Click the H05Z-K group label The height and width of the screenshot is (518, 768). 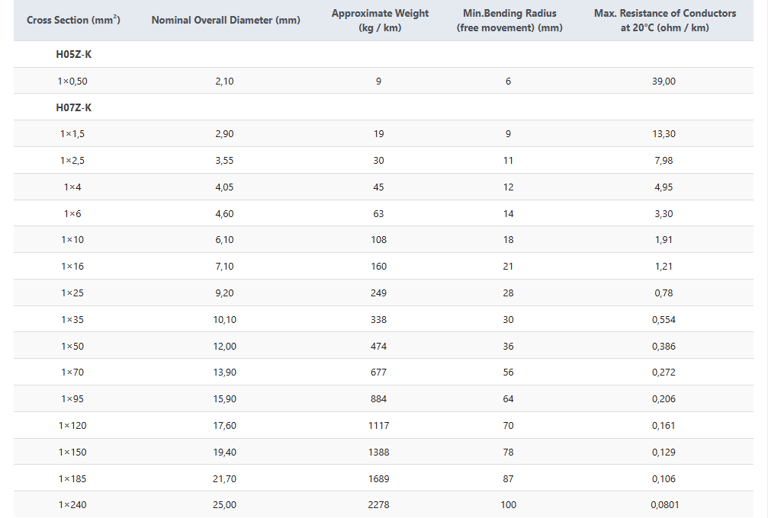pos(73,55)
